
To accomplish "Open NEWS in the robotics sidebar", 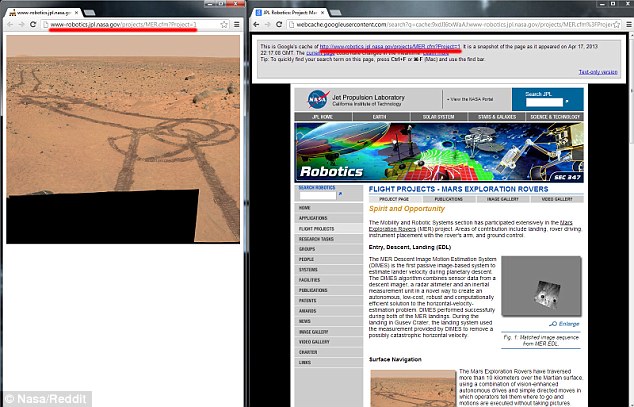I will pos(329,321).
